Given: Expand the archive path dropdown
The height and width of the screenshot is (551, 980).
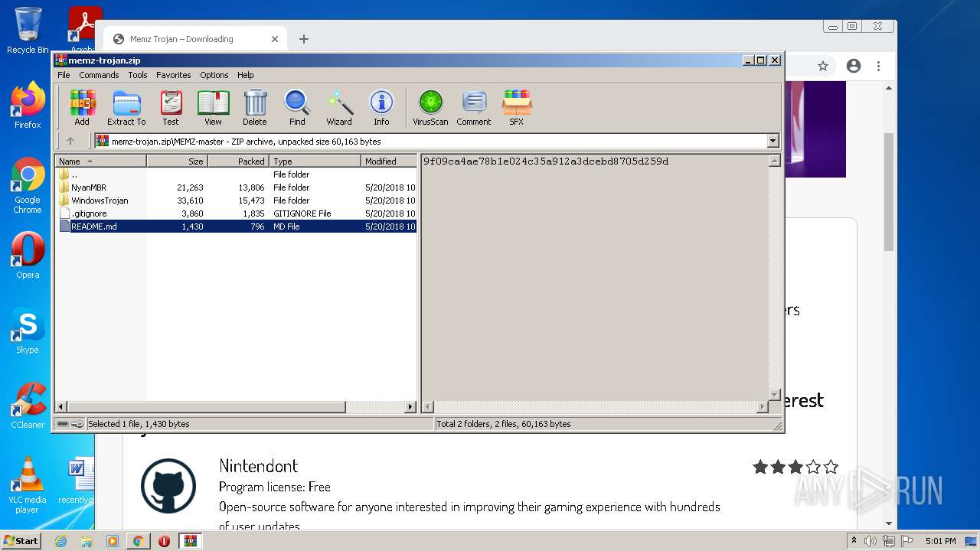Looking at the screenshot, I should pyautogui.click(x=773, y=141).
